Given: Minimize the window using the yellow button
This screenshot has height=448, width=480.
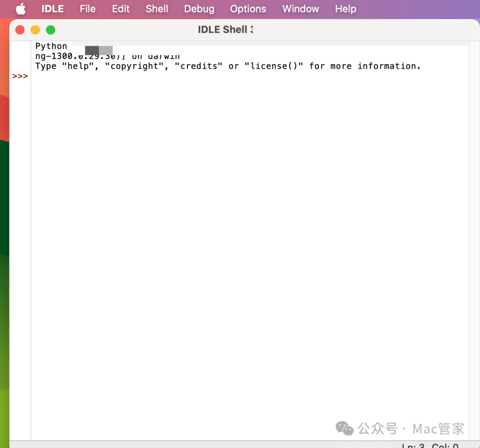Looking at the screenshot, I should [x=35, y=30].
